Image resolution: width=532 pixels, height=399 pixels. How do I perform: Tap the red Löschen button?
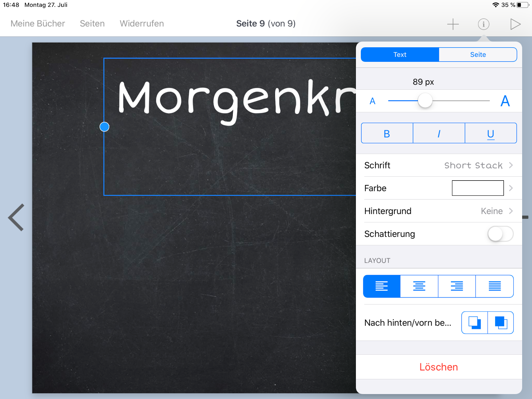pos(438,367)
